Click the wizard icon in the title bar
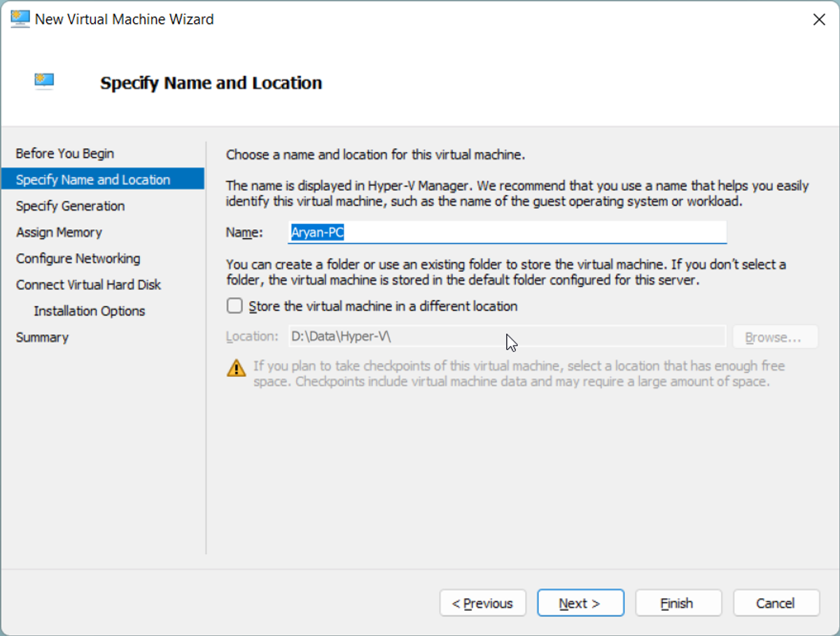Image resolution: width=840 pixels, height=636 pixels. 20,19
